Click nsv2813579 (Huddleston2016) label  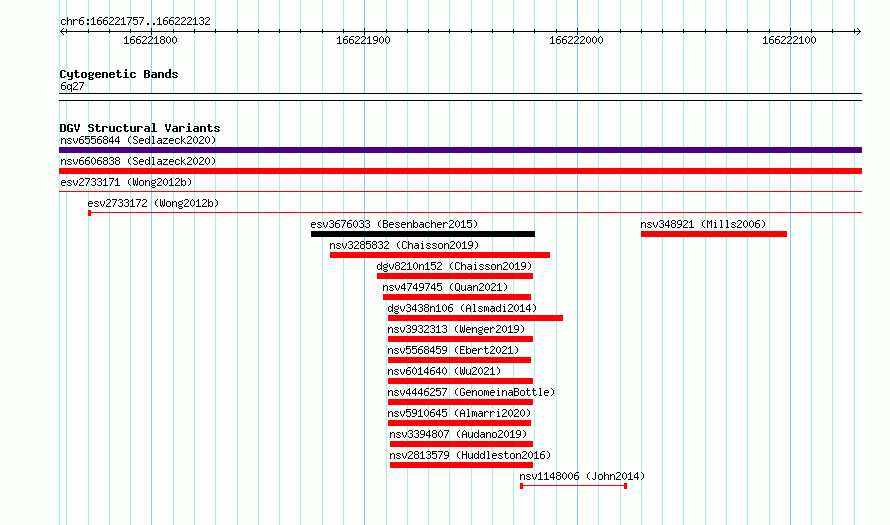click(470, 455)
